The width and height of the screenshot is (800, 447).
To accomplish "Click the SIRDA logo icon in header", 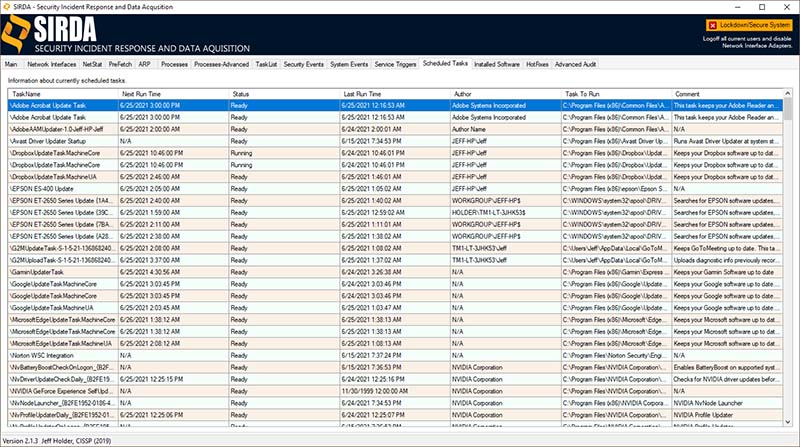I will click(x=15, y=34).
